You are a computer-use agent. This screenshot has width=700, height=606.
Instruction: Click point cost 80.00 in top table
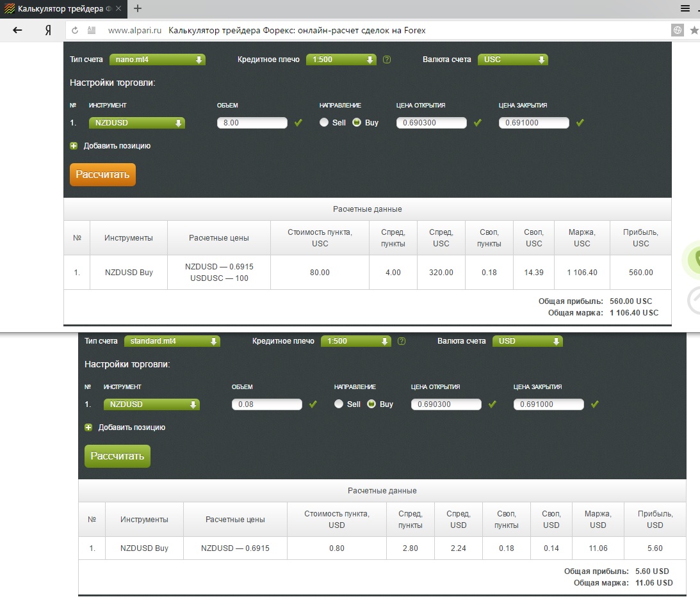(320, 273)
